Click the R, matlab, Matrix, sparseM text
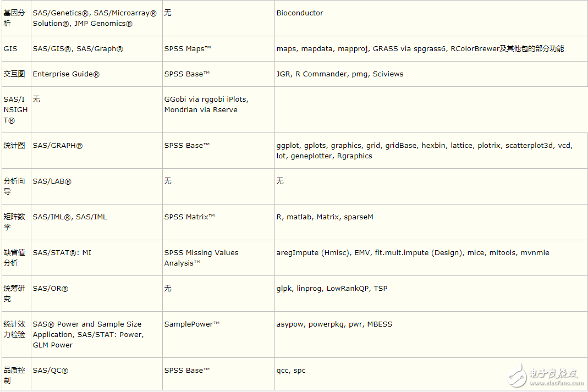Image resolution: width=588 pixels, height=392 pixels. (x=325, y=217)
